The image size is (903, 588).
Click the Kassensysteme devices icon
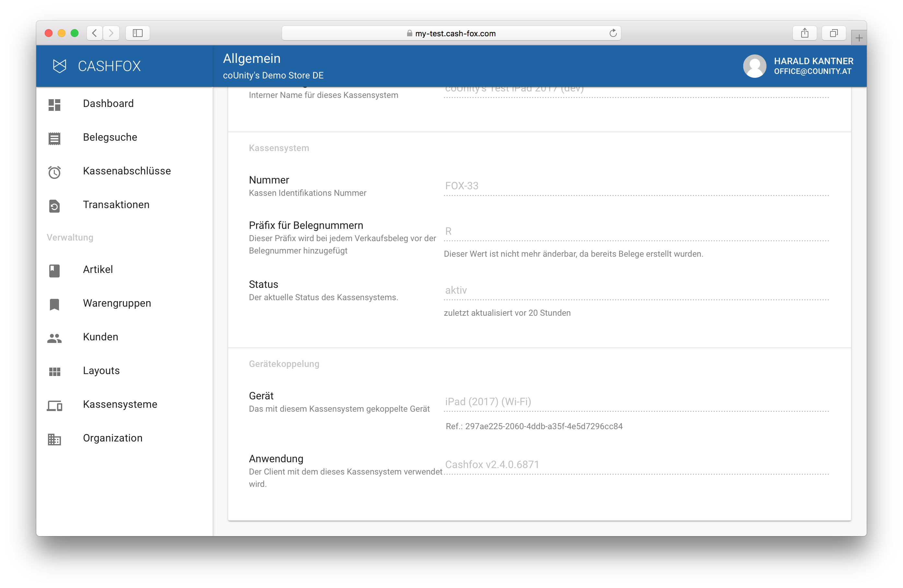tap(54, 406)
